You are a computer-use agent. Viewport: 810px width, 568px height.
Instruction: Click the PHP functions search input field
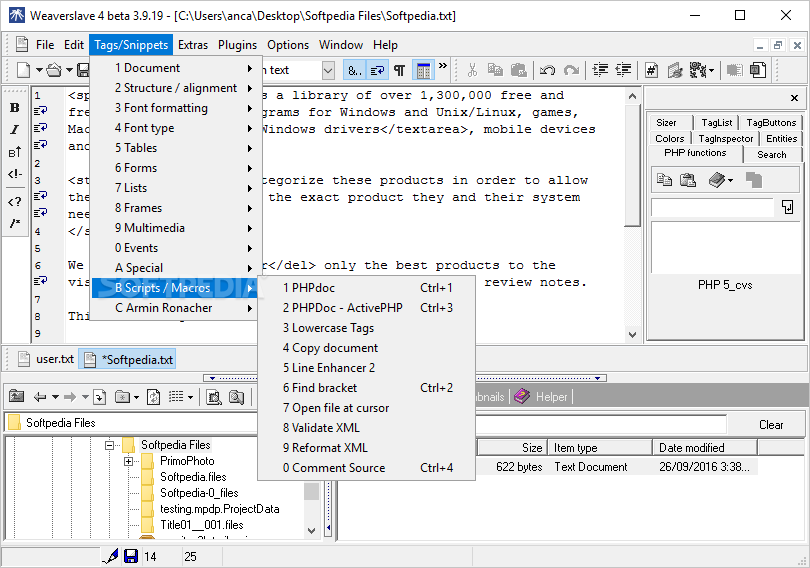click(x=712, y=207)
